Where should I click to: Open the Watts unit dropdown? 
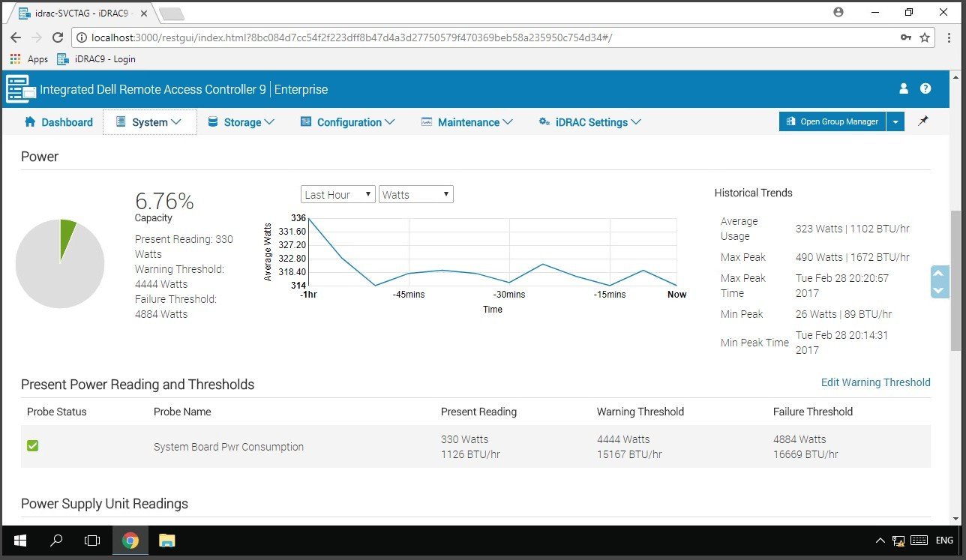click(415, 195)
